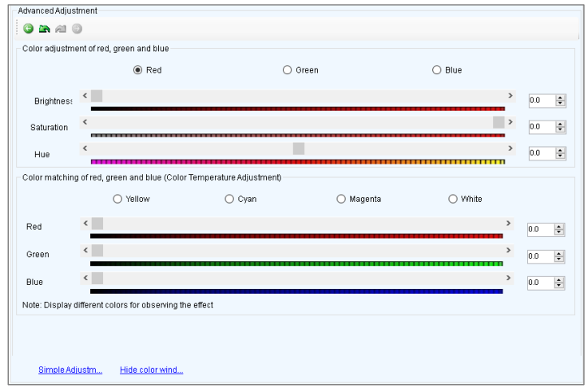Screen dimensions: 588x388
Task: Decrease Blue matching value with down spinner
Action: [559, 285]
